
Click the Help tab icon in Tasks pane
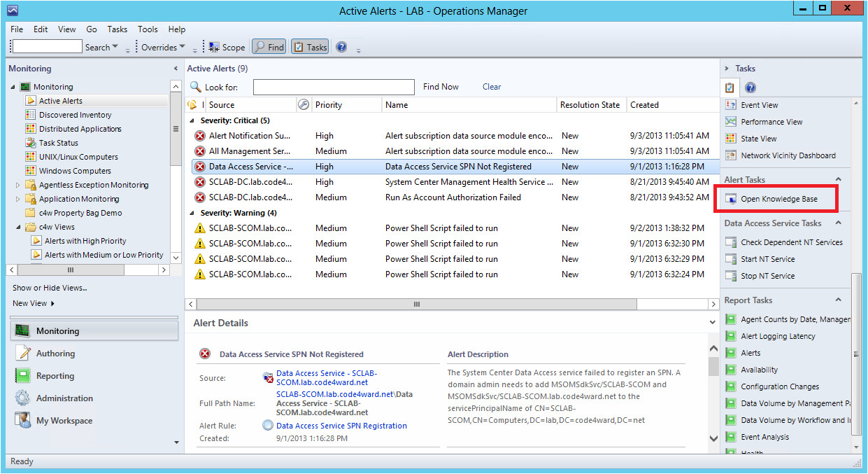tap(750, 88)
